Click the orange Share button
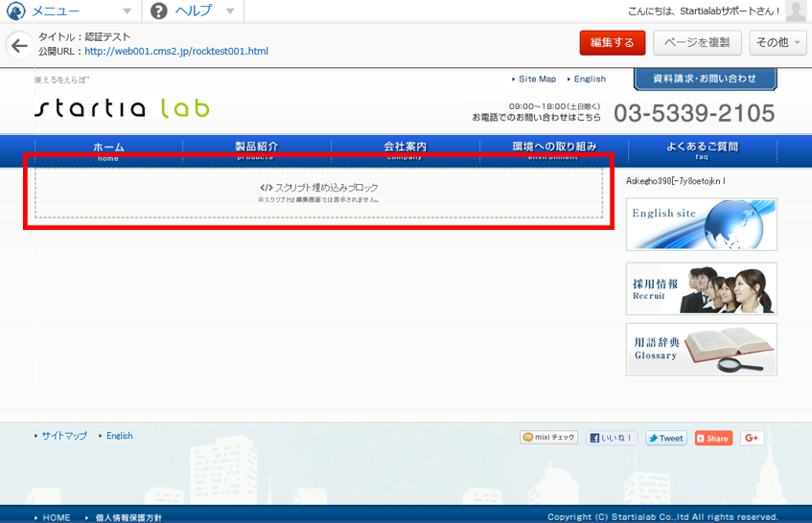The image size is (812, 523). tap(713, 438)
